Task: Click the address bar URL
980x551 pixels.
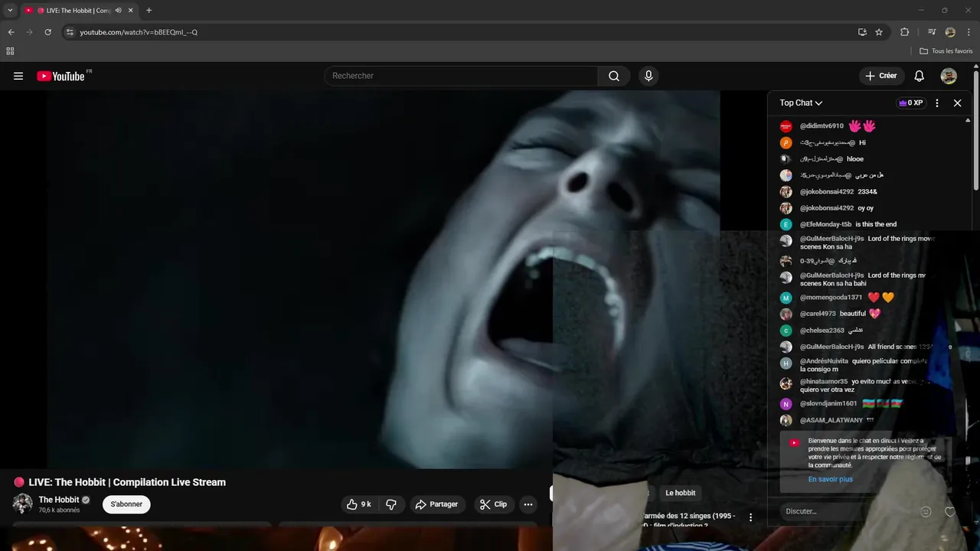Action: [x=139, y=32]
